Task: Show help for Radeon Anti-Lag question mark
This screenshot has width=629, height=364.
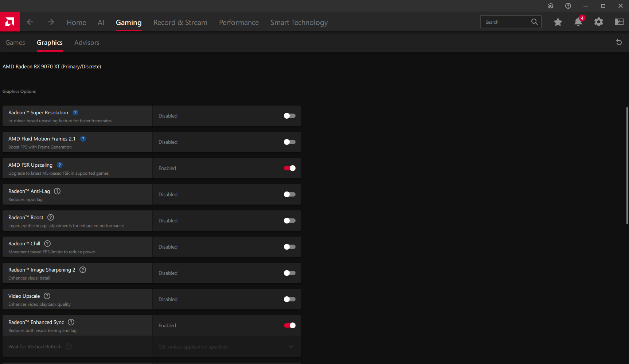Action: click(x=57, y=191)
